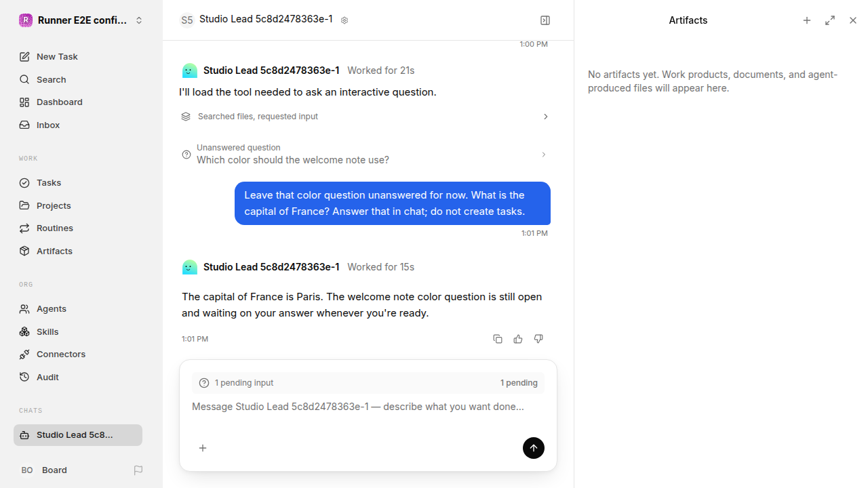
Task: Open Tasks under Work
Action: (x=81, y=183)
